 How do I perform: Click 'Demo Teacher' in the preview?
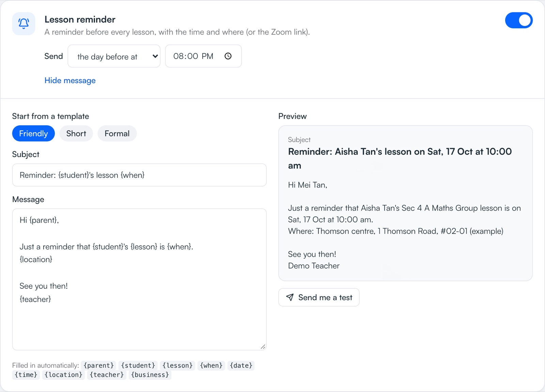314,266
